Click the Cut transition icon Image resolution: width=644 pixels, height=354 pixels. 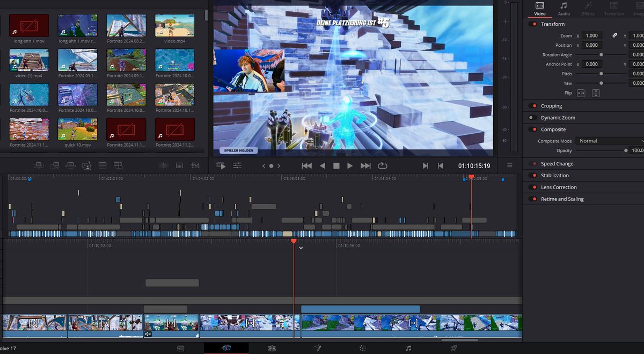coord(163,165)
